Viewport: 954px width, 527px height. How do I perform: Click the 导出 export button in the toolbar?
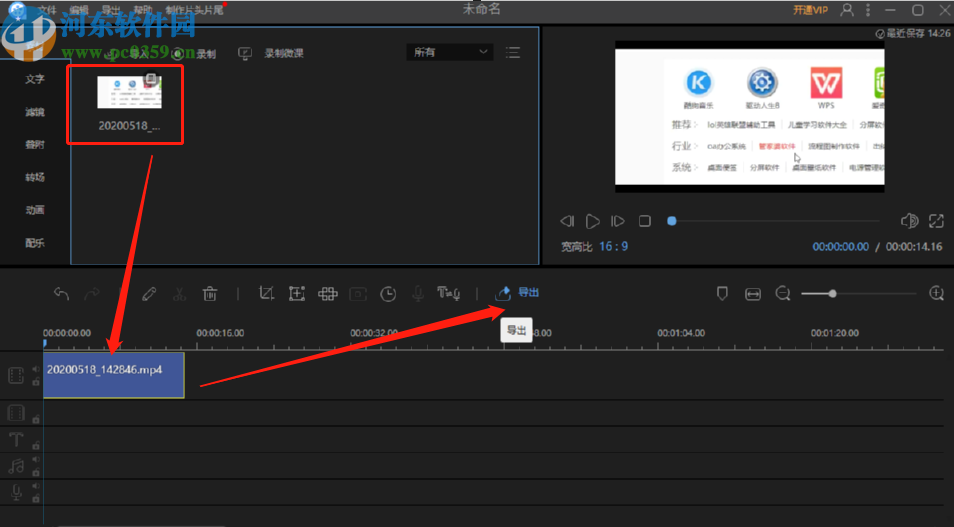(518, 293)
